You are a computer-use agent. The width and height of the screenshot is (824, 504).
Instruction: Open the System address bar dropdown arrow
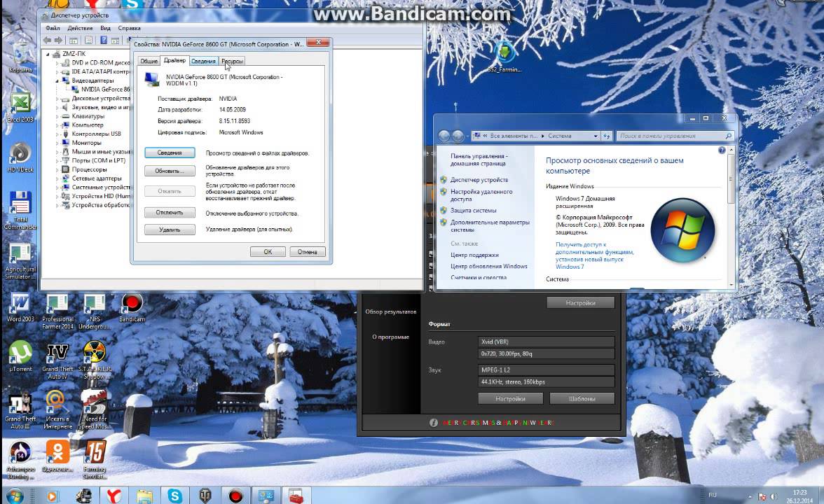596,136
